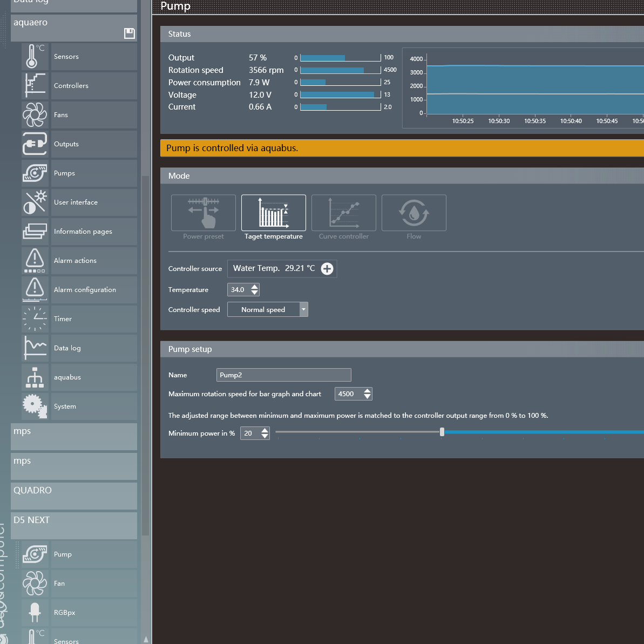Click the Minimum power value field 20

click(x=252, y=433)
